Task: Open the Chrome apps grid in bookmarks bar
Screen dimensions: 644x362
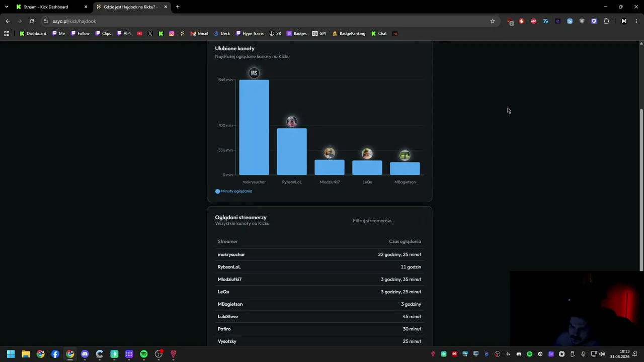Action: [x=7, y=34]
